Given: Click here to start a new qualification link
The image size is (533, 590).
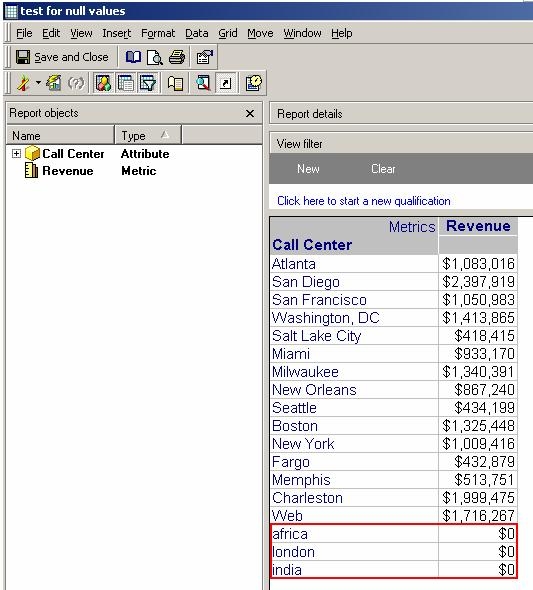Looking at the screenshot, I should click(363, 201).
